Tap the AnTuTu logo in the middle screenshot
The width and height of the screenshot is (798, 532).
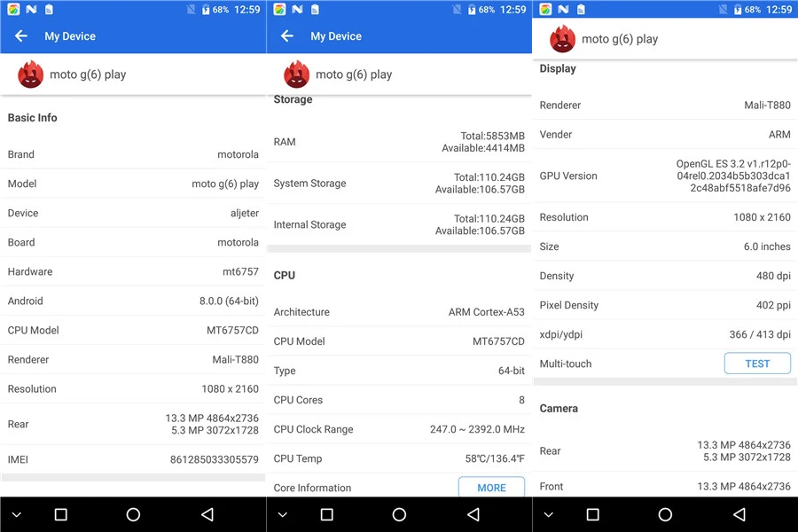tap(297, 74)
